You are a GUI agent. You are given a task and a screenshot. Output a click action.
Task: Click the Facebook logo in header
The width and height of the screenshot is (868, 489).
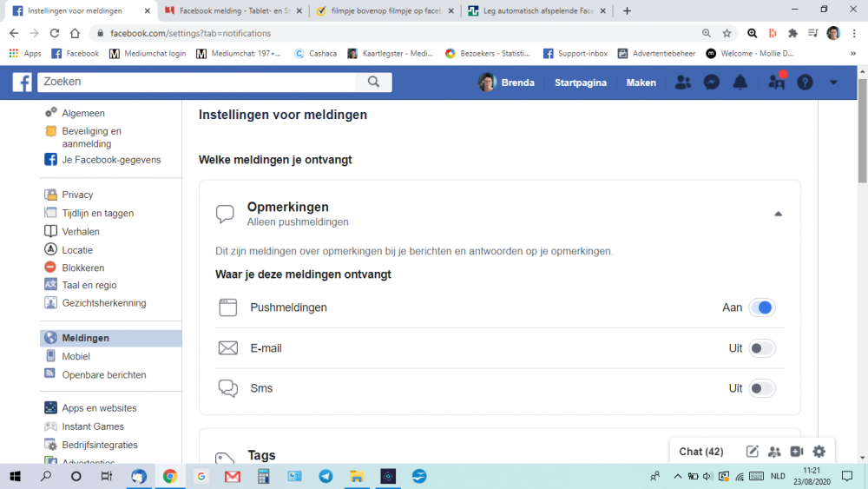pyautogui.click(x=23, y=82)
